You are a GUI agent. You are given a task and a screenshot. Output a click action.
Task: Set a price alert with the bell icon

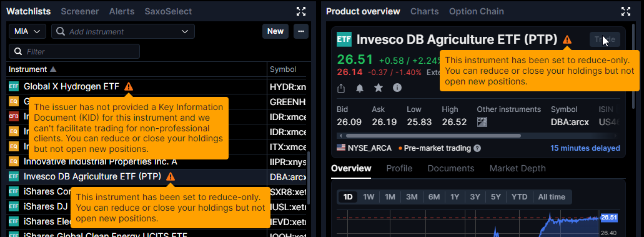click(x=360, y=88)
